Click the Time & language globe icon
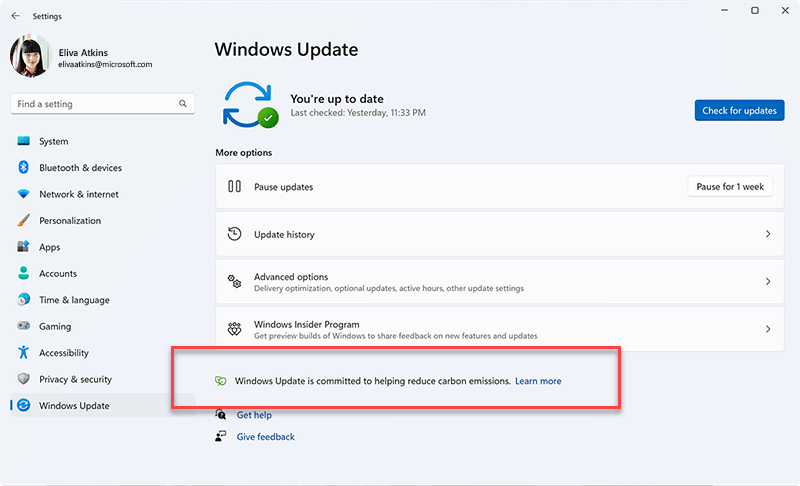Image resolution: width=800 pixels, height=486 pixels. (x=23, y=299)
